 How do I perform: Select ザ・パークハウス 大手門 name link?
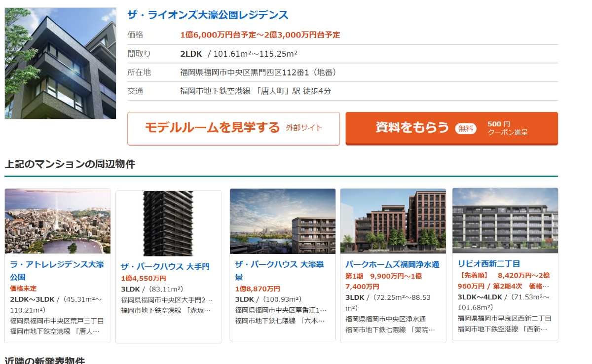coord(165,266)
